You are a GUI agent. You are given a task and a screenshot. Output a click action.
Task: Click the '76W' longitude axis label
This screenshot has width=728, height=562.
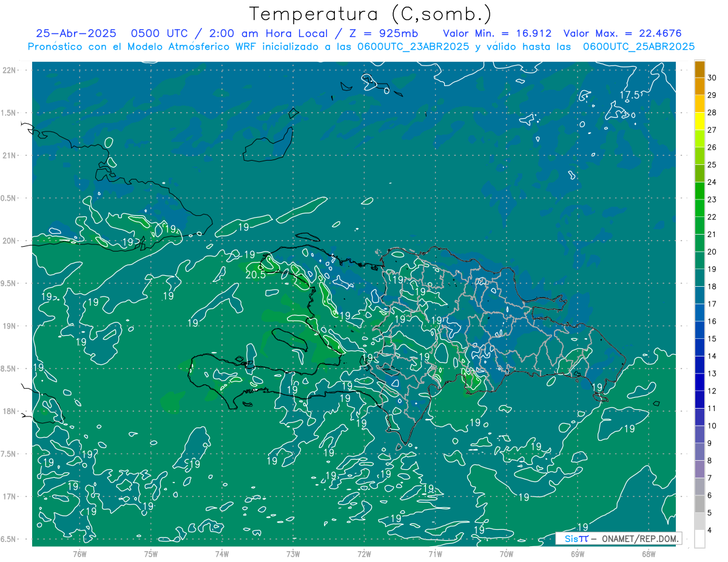click(x=79, y=554)
